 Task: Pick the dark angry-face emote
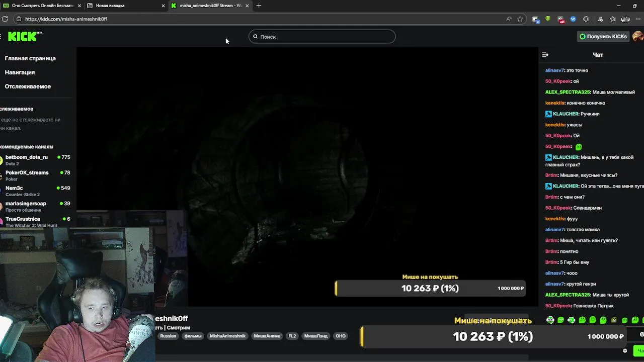[614, 320]
